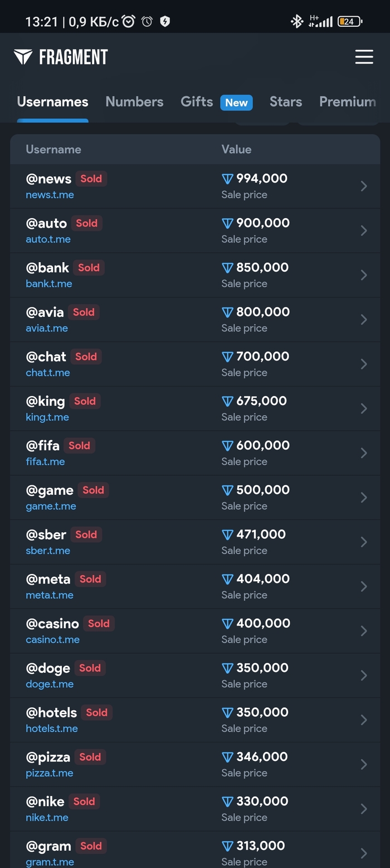Follow the nike.t.me link
Viewport: 390px width, 868px height.
(x=47, y=818)
